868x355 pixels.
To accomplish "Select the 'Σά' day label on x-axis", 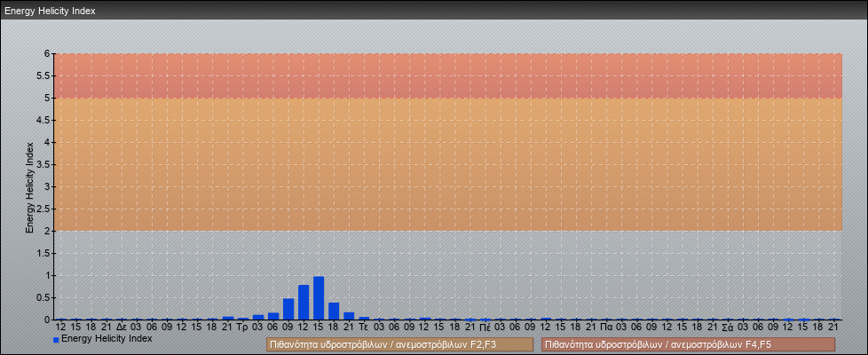I will point(727,327).
